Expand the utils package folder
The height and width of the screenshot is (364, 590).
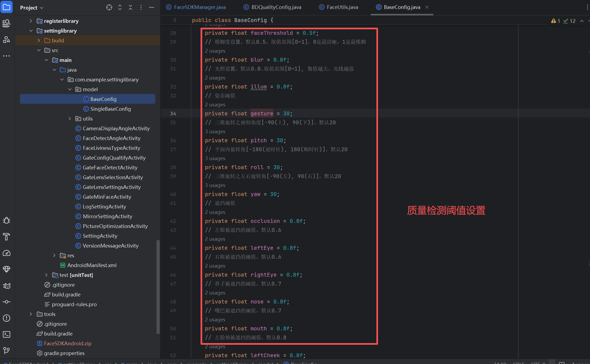click(x=70, y=119)
